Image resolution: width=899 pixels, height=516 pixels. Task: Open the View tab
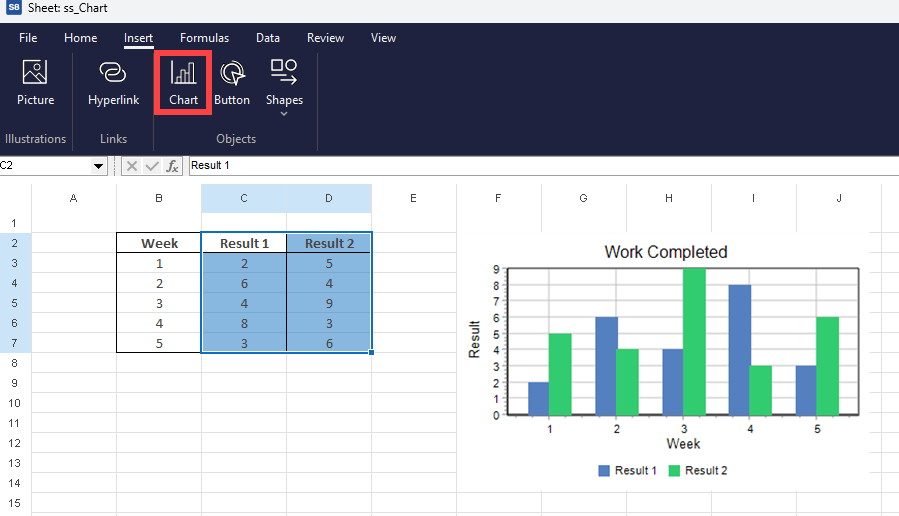[x=383, y=38]
